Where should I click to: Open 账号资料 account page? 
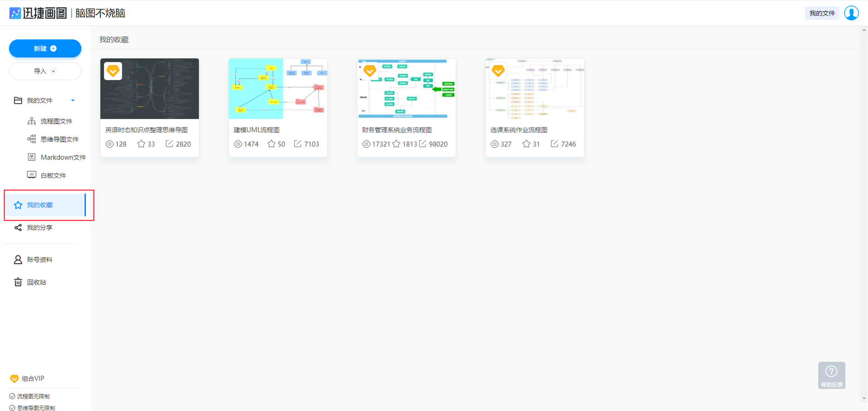pyautogui.click(x=39, y=260)
